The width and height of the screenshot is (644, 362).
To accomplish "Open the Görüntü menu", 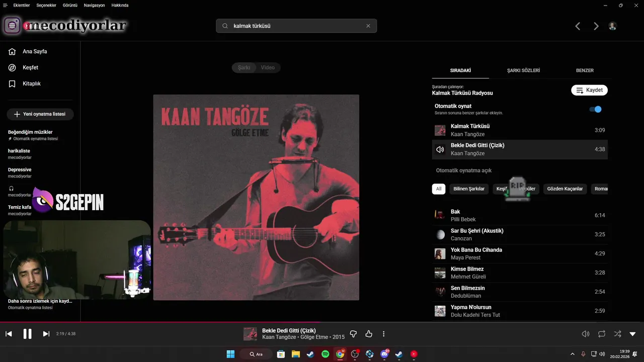I will (x=70, y=5).
